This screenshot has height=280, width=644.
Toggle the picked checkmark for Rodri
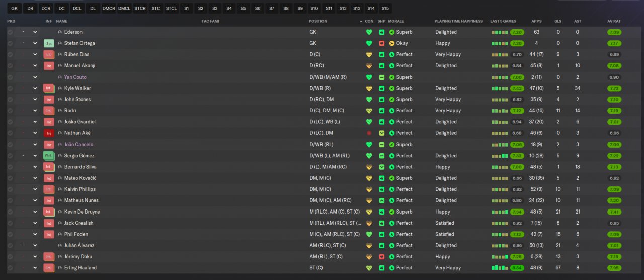(10, 111)
